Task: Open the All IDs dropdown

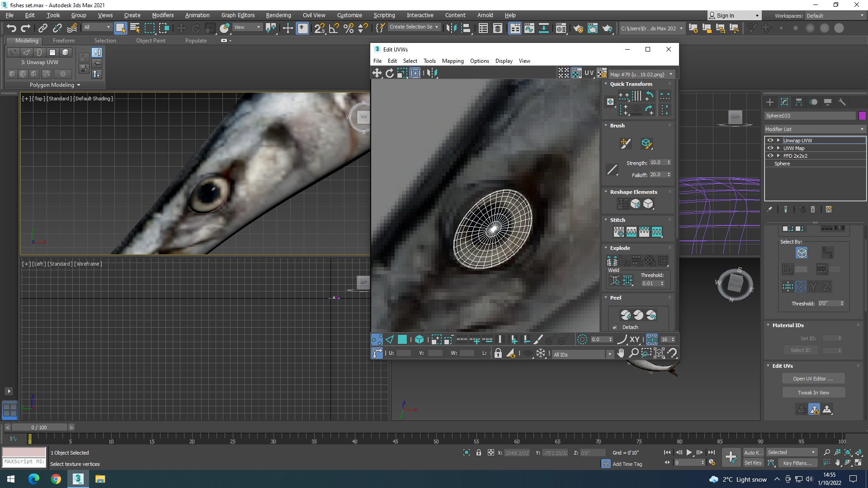Action: point(582,354)
